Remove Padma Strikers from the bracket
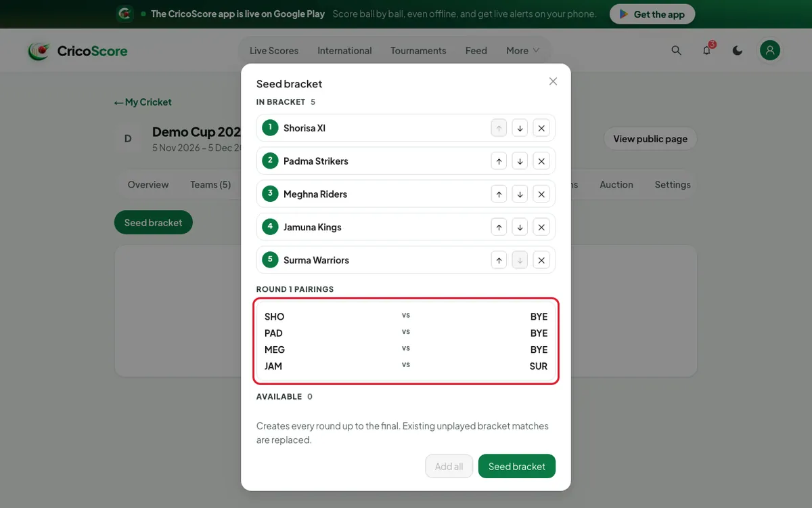 [541, 161]
